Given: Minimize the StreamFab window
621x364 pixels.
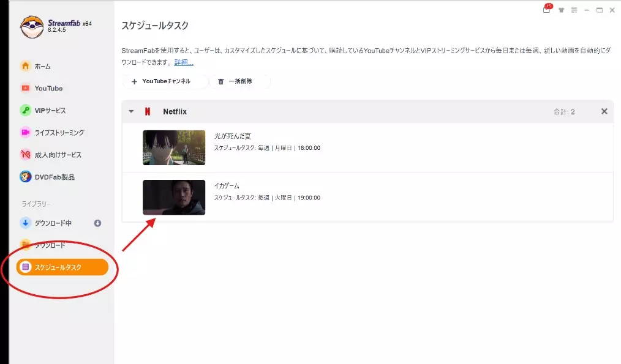Looking at the screenshot, I should (587, 10).
